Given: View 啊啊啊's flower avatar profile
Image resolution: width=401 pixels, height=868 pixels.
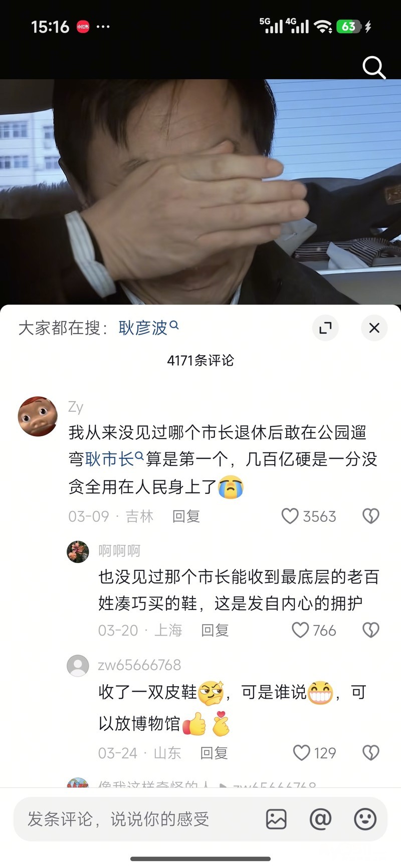Looking at the screenshot, I should click(x=78, y=551).
